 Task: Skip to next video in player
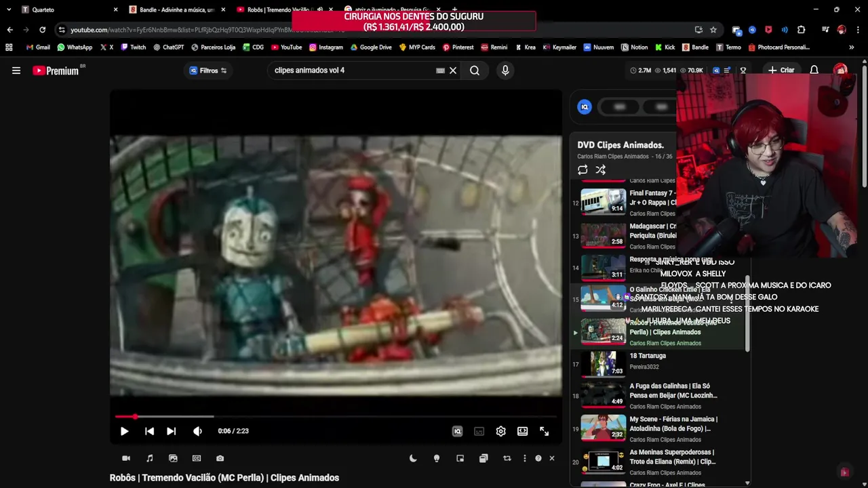point(171,431)
